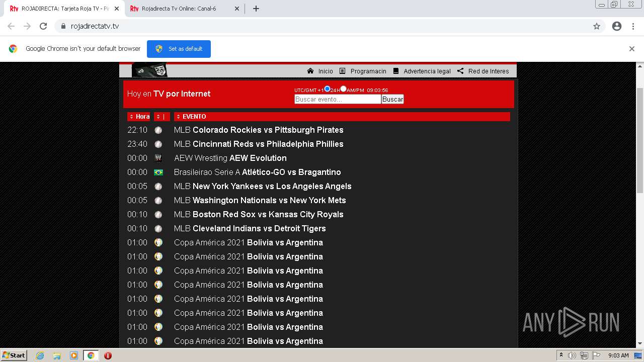This screenshot has width=644, height=362.
Task: Click the 22:10 time cell
Action: click(137, 130)
